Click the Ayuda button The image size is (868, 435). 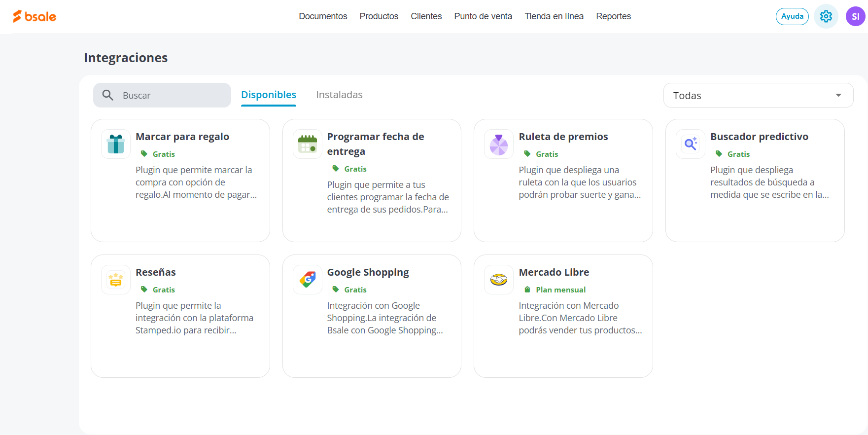[792, 16]
